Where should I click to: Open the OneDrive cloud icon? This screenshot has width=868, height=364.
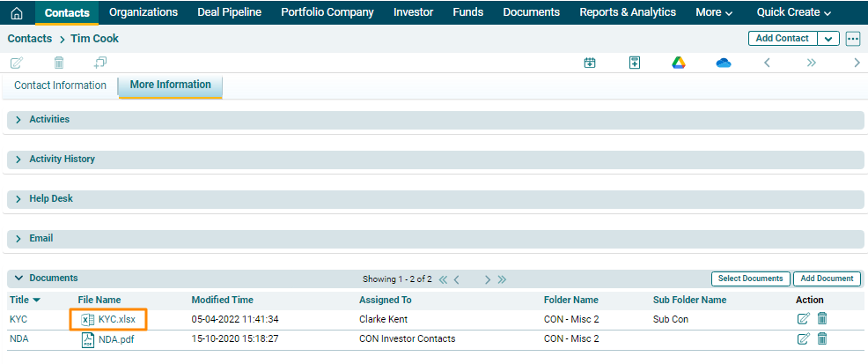724,63
